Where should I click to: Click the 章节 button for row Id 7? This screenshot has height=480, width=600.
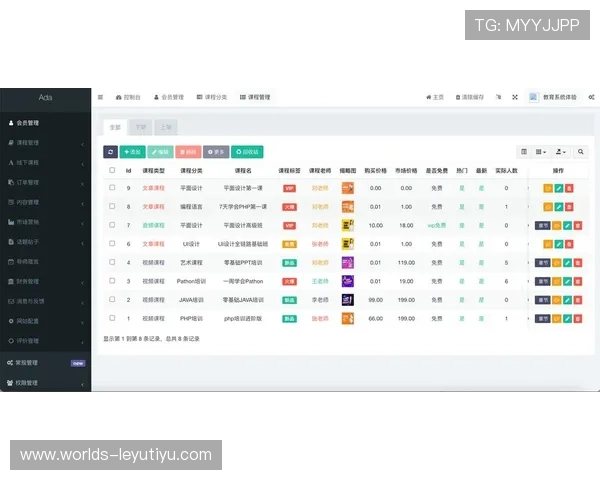point(543,225)
